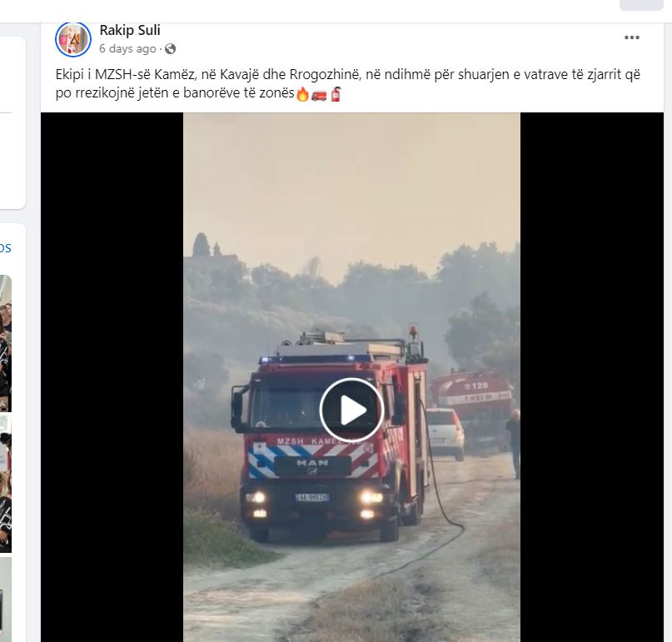Click the post caption text about MZSH Kamëz
Screen dimensions: 672x642
click(x=347, y=83)
